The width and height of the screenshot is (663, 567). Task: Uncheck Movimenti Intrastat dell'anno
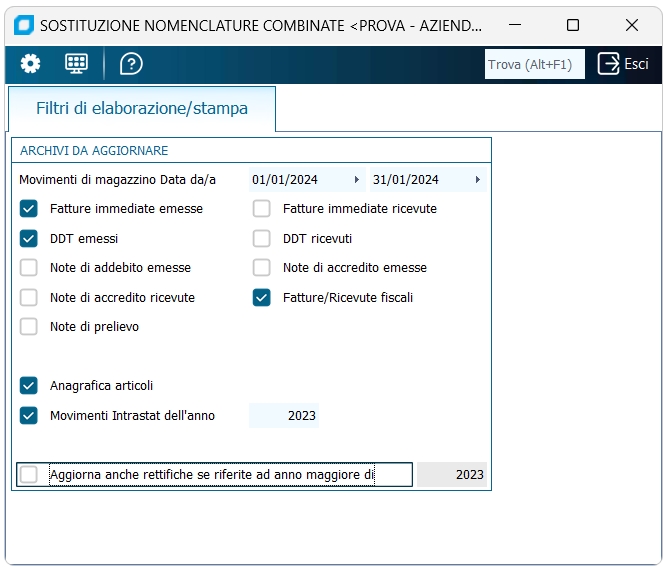[x=28, y=416]
